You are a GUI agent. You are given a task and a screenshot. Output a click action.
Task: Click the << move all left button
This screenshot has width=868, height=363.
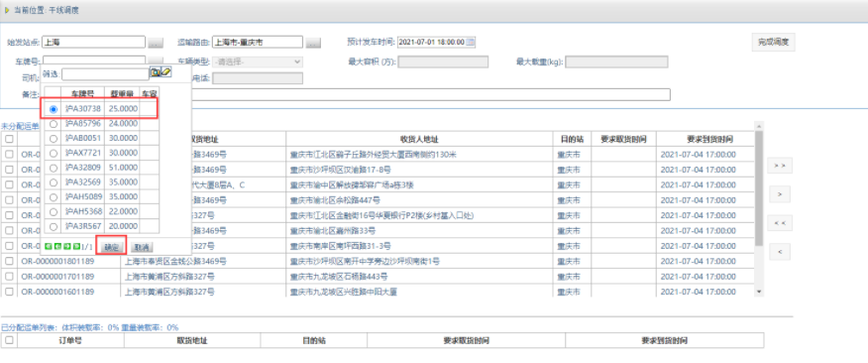click(780, 223)
